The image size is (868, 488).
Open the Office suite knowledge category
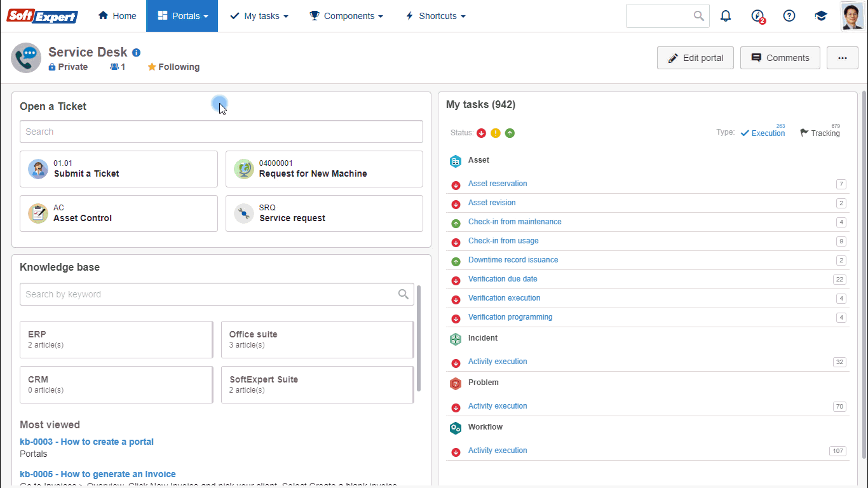point(318,339)
